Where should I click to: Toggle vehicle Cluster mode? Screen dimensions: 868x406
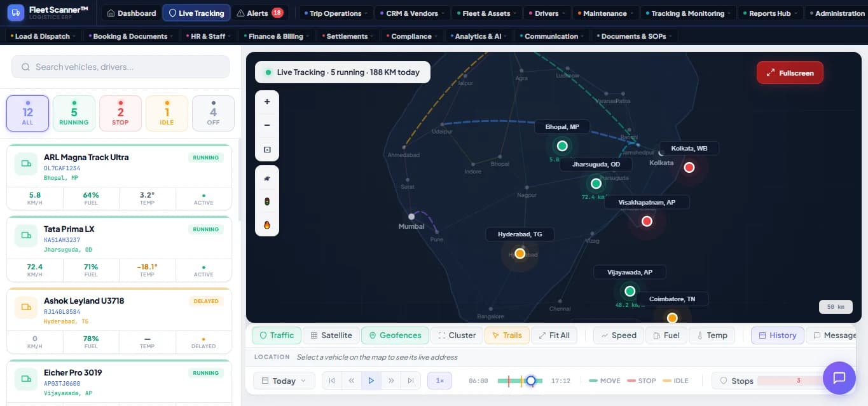pyautogui.click(x=457, y=335)
